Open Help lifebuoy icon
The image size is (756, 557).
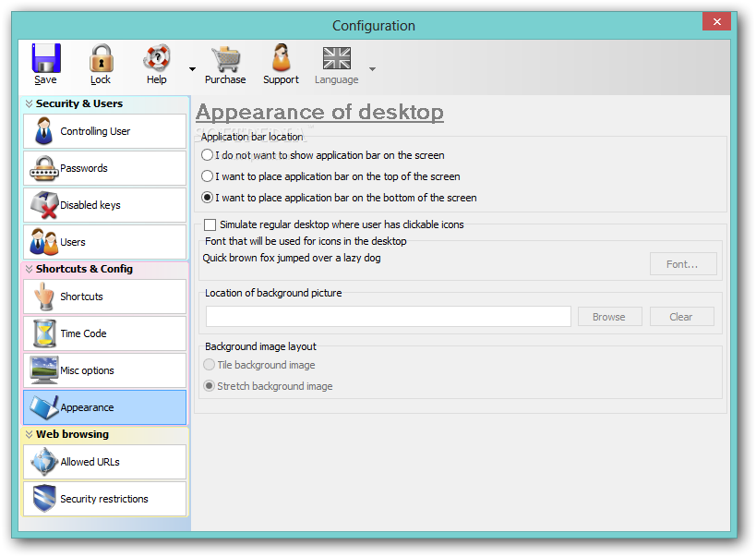157,57
